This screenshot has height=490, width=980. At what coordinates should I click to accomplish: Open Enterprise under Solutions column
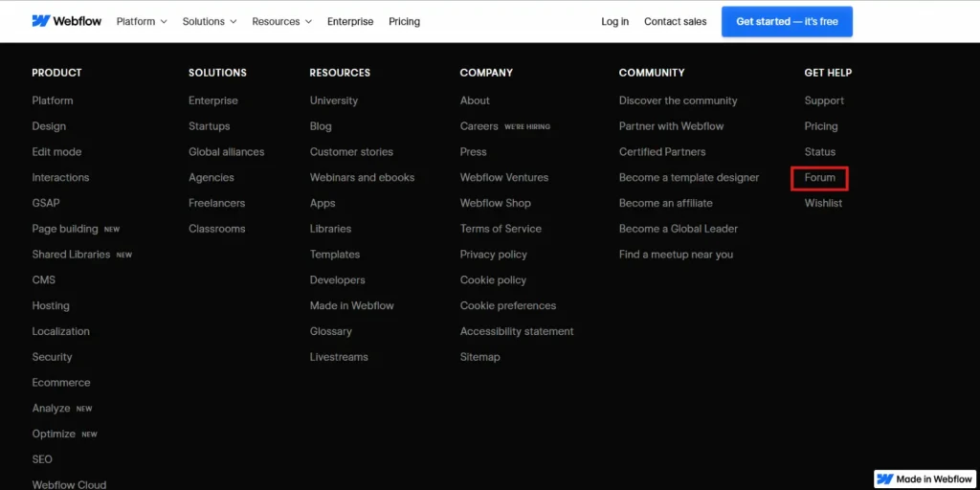213,100
